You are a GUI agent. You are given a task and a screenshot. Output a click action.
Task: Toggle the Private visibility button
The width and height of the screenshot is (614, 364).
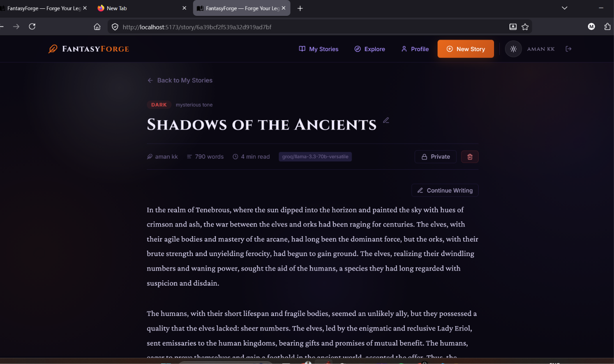435,156
